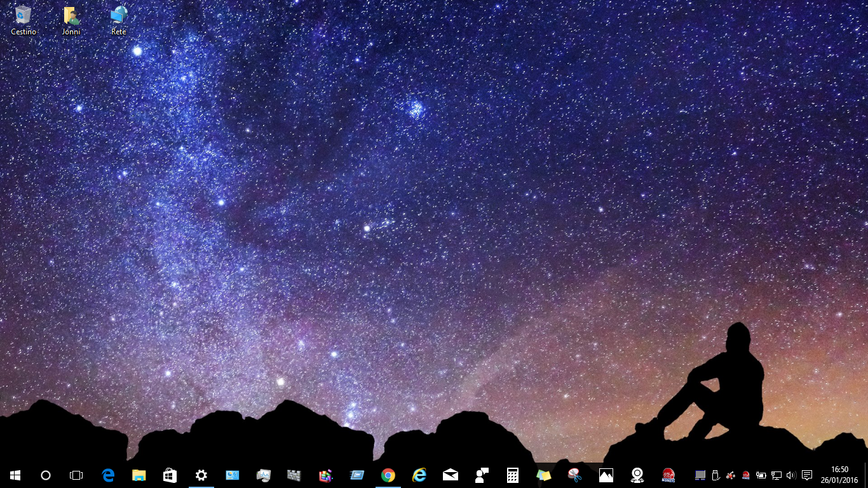Open the Action Center notifications

(x=807, y=475)
